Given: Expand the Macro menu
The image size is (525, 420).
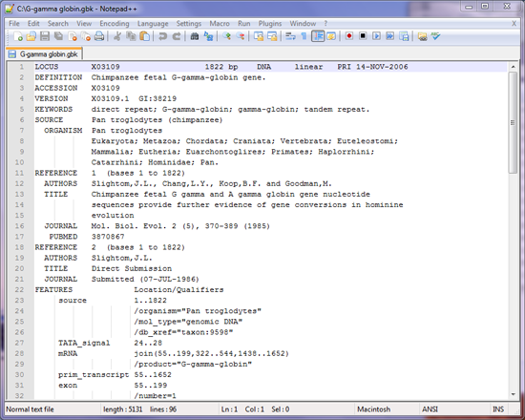Looking at the screenshot, I should (x=220, y=24).
